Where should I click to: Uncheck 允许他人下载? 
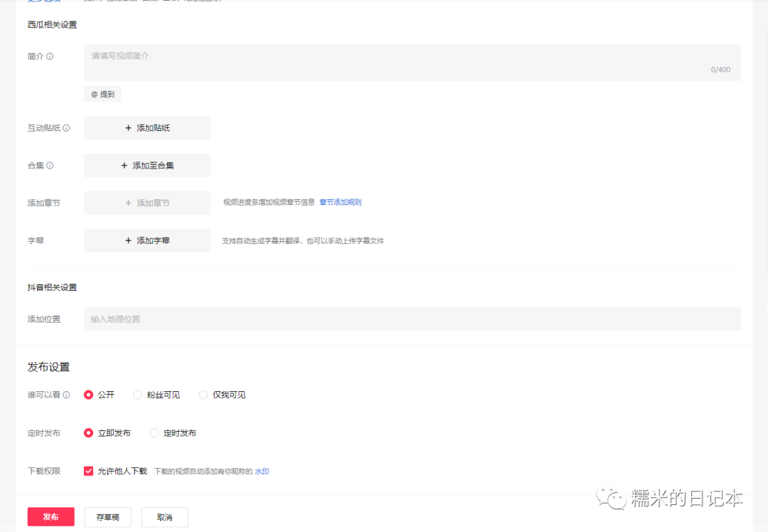89,470
